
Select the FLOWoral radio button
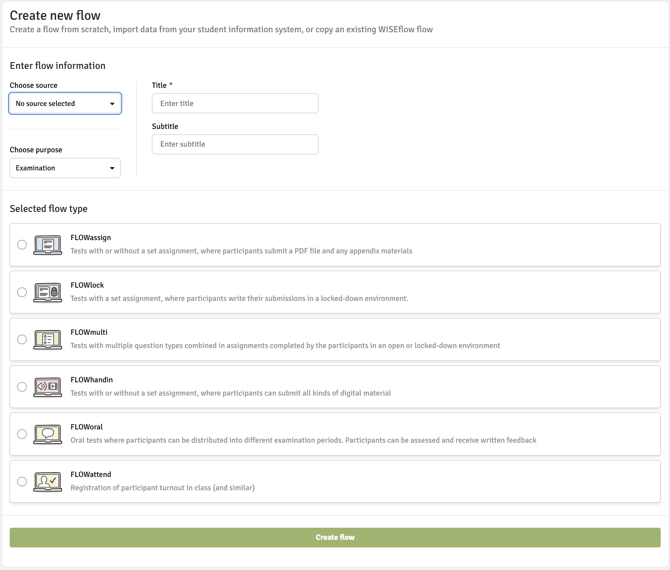click(x=22, y=434)
